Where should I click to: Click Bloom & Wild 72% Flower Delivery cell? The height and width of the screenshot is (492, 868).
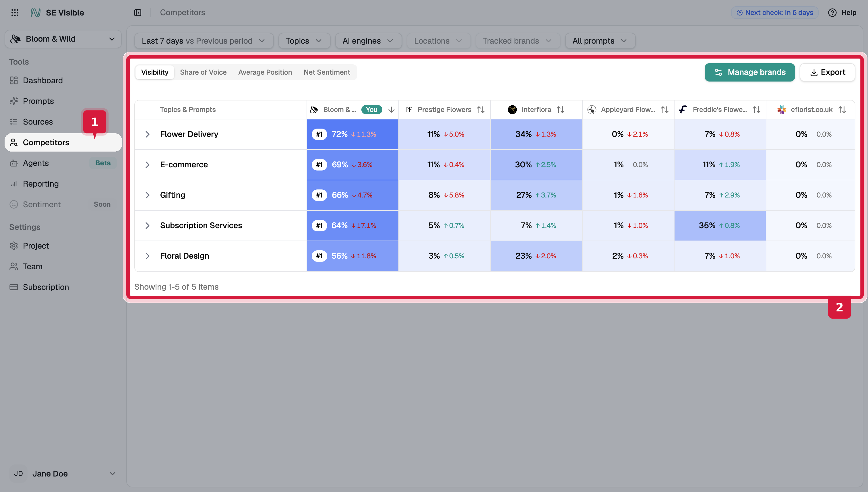(x=353, y=134)
